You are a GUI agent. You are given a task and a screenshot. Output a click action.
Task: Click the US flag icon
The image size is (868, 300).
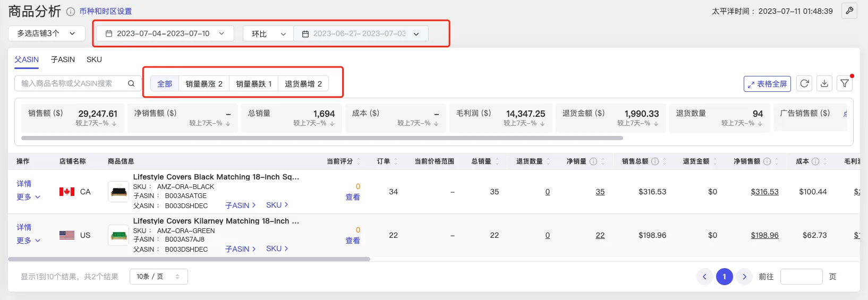click(x=67, y=235)
